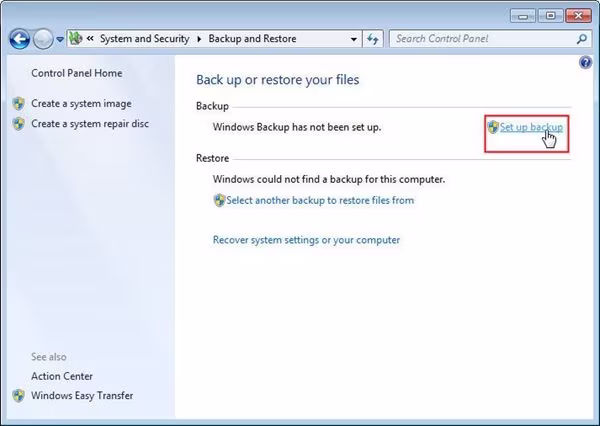Click shield icon beside Select another backup

tap(219, 200)
